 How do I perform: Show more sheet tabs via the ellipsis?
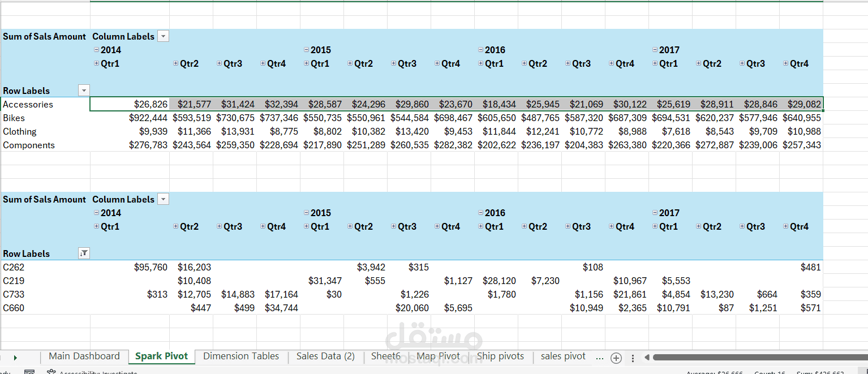coord(600,358)
